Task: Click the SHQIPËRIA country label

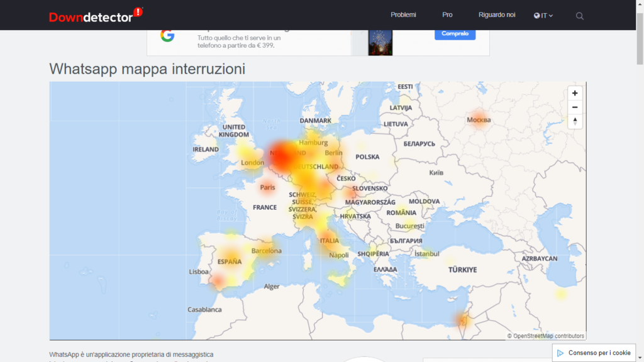Action: click(373, 254)
